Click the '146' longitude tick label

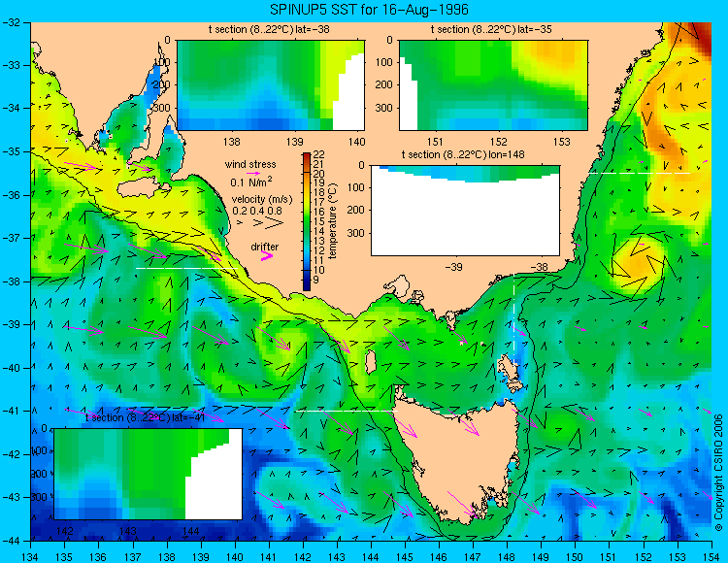coord(439,557)
